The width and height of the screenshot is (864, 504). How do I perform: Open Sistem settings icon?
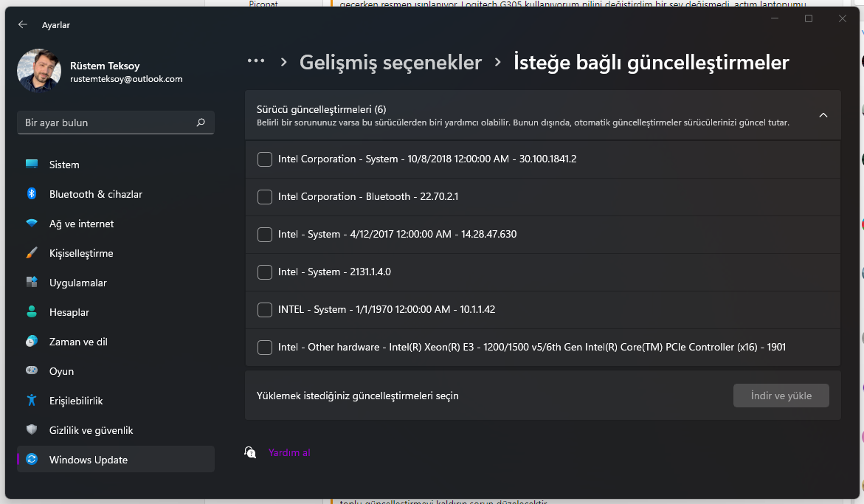pos(32,165)
